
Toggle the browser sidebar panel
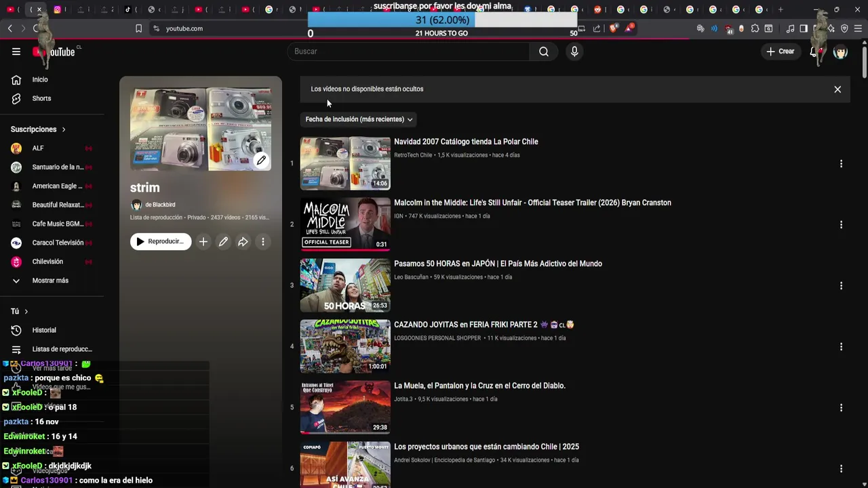(x=804, y=28)
